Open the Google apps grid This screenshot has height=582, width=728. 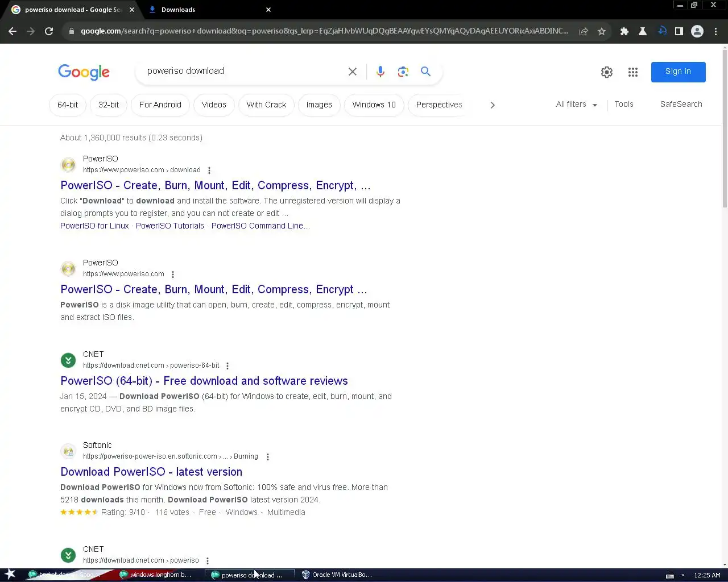[x=633, y=72]
